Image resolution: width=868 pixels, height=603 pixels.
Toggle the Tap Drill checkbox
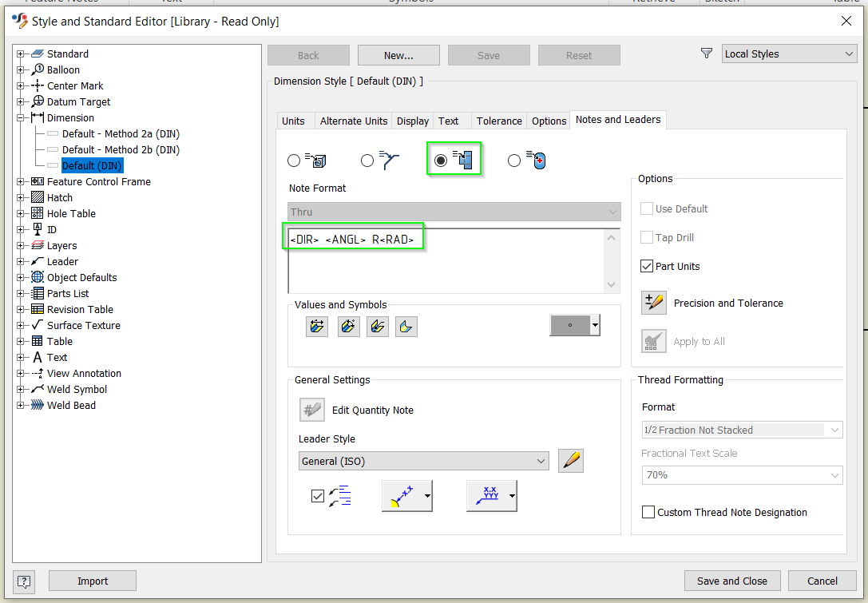click(647, 237)
